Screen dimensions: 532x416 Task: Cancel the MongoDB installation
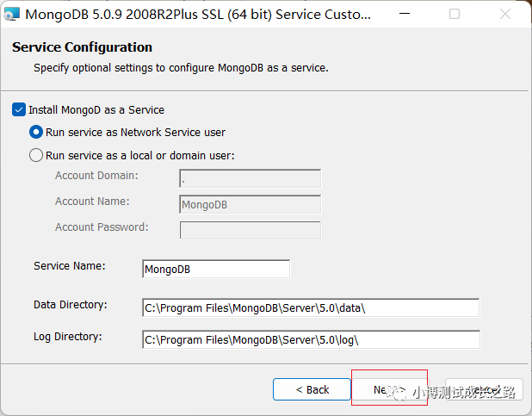(484, 389)
